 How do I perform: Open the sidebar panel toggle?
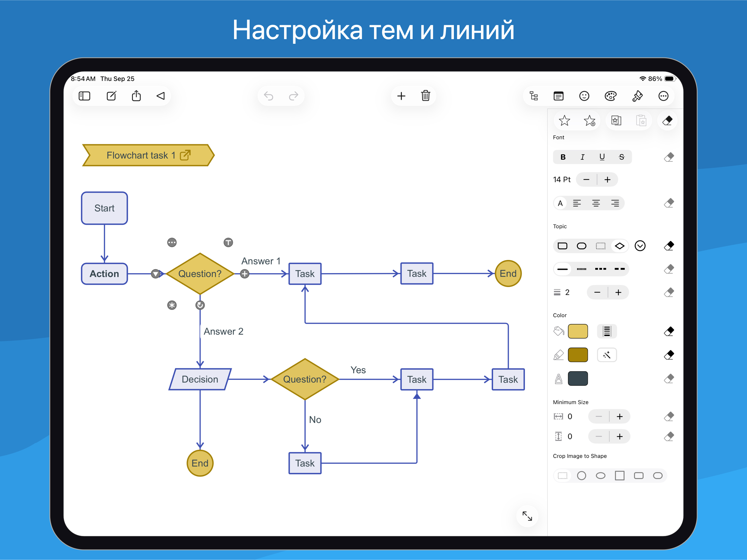click(x=84, y=96)
